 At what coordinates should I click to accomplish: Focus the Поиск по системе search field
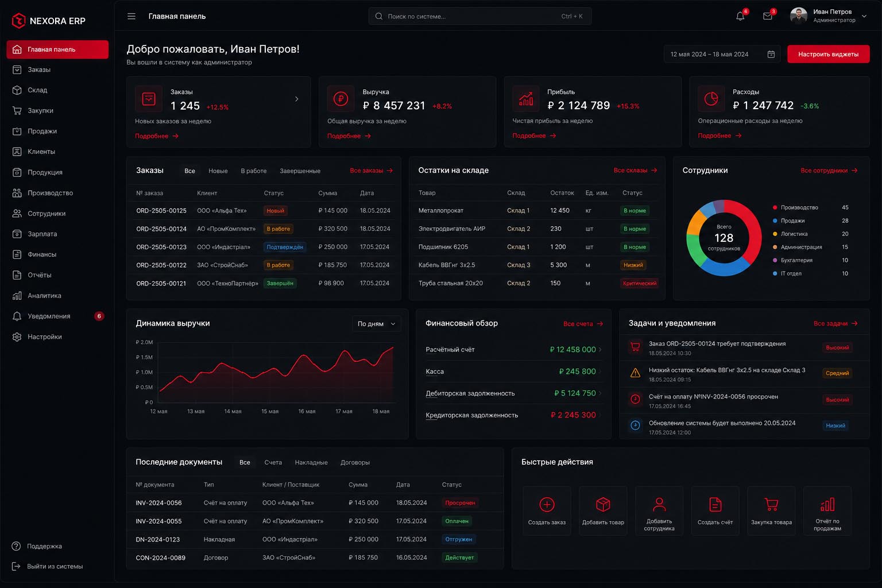point(479,16)
